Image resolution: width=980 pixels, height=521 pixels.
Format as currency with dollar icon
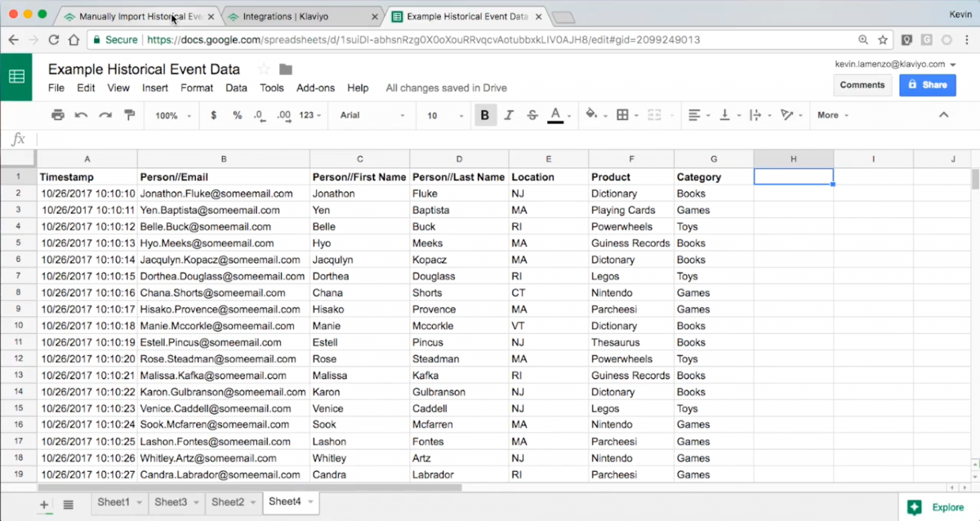pos(214,115)
